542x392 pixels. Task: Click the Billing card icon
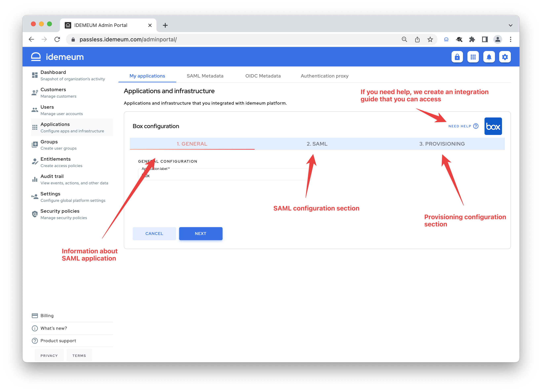[35, 316]
